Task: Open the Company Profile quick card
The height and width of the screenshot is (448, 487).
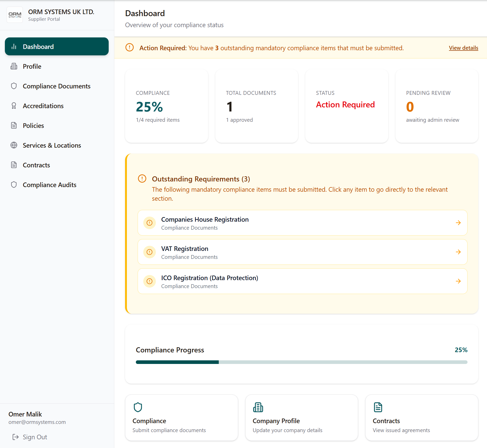Action: pos(301,418)
